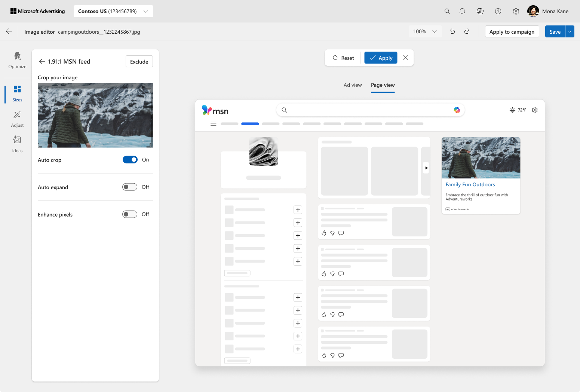Click the Adventureworks advertiser label

(x=460, y=209)
